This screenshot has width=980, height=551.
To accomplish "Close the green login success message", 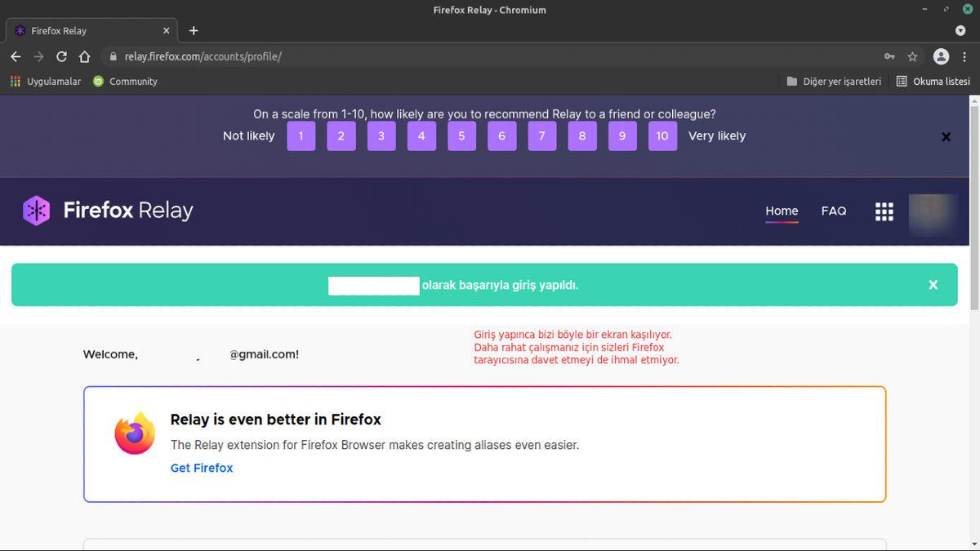I will (933, 285).
